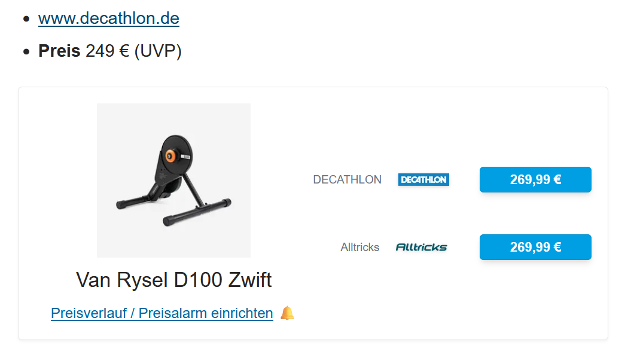Click the bullet point before decathlon.de link
Viewport: 634px width, 364px height.
pyautogui.click(x=26, y=19)
